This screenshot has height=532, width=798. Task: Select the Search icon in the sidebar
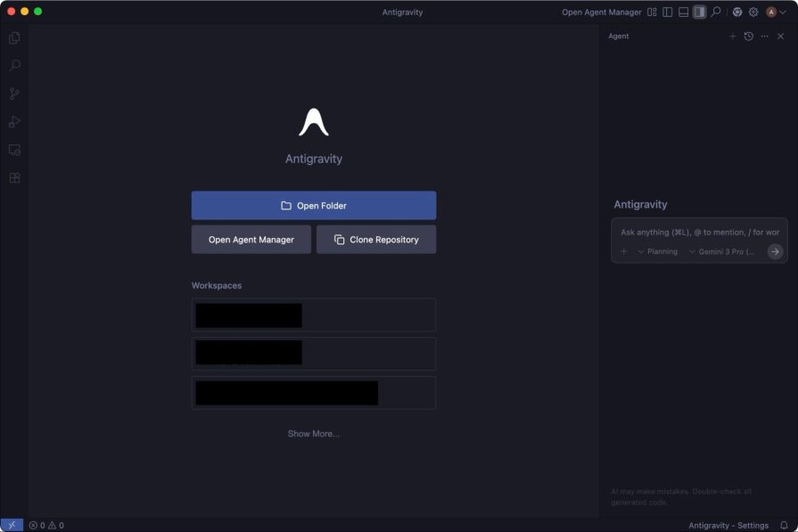click(x=12, y=64)
